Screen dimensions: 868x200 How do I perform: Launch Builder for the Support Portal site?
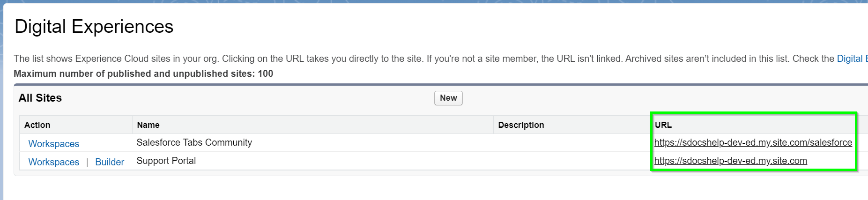pos(110,162)
